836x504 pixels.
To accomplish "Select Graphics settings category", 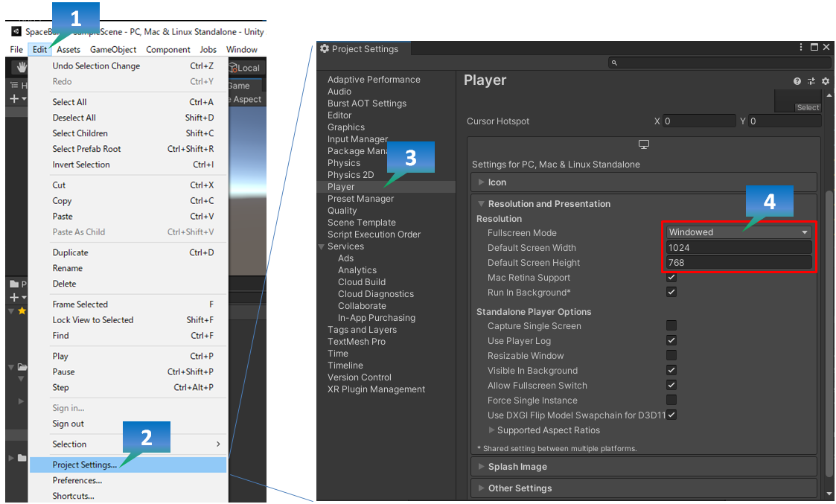I will 346,127.
